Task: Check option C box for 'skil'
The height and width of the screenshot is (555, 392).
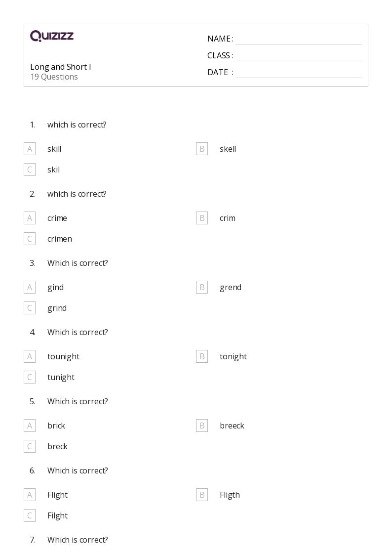Action: pyautogui.click(x=30, y=170)
